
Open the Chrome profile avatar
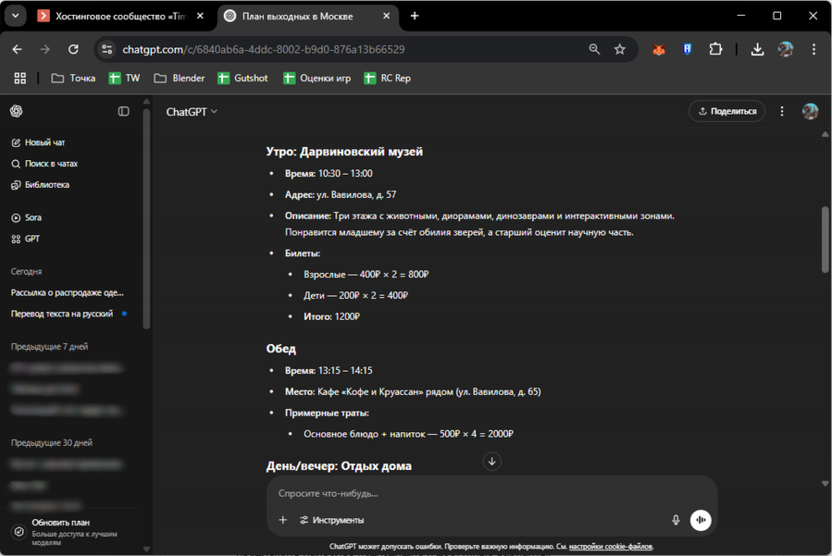click(x=785, y=49)
